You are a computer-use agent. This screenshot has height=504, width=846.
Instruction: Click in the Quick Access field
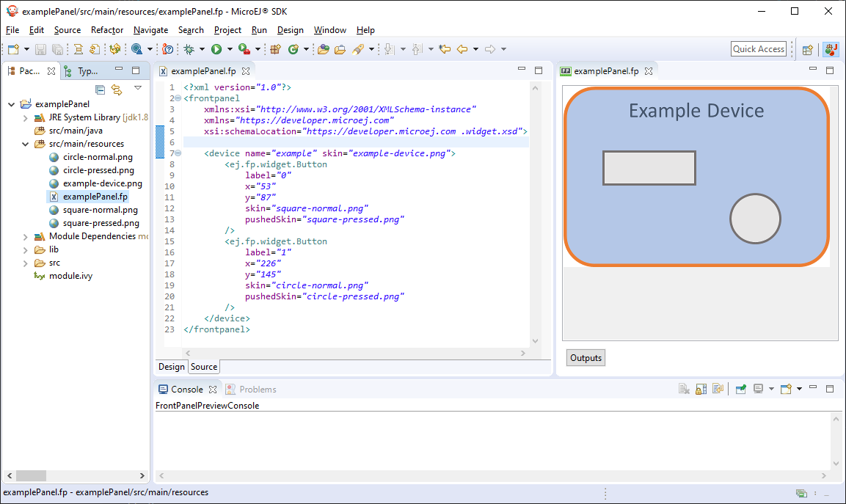pos(759,49)
